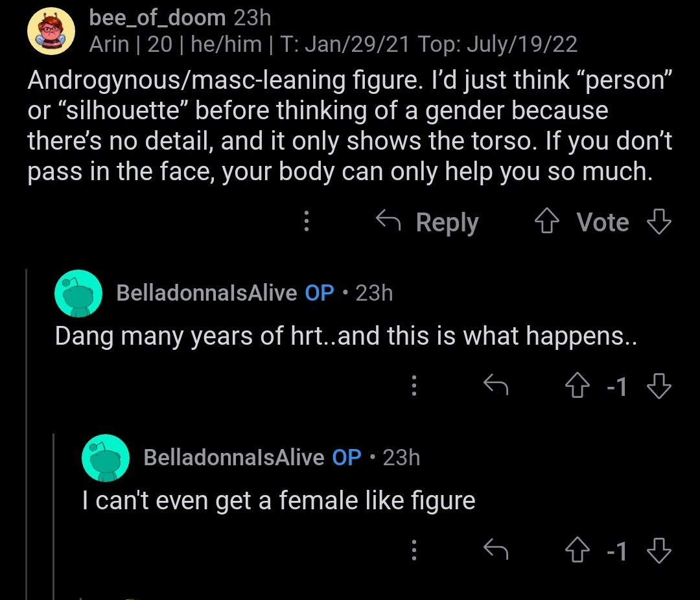Open avatar of first BelladonnaIsAlive reply
The width and height of the screenshot is (700, 600).
[x=78, y=294]
